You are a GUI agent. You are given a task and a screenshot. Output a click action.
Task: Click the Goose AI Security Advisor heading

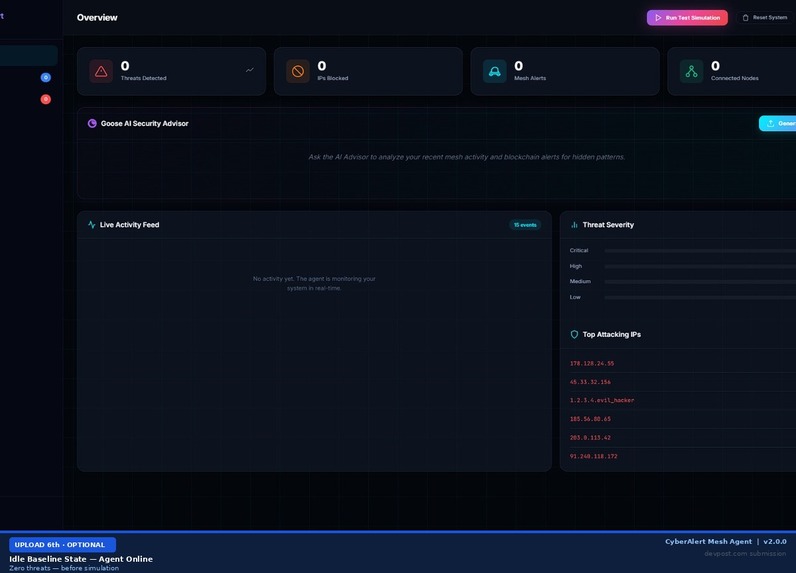click(x=145, y=123)
